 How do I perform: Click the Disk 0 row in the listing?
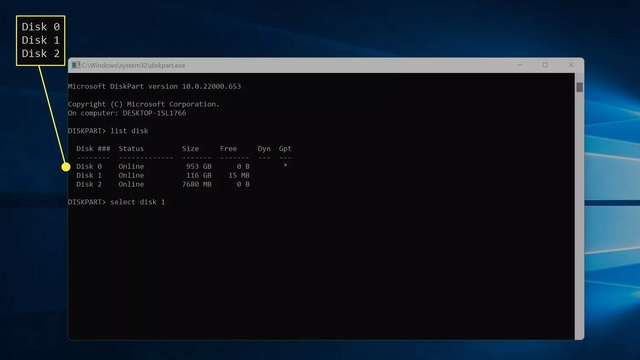pos(184,166)
